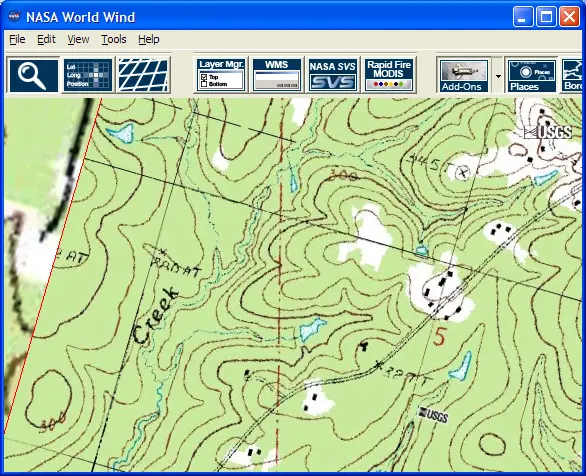
Task: Minimize the NASA World Wind window
Action: point(522,16)
